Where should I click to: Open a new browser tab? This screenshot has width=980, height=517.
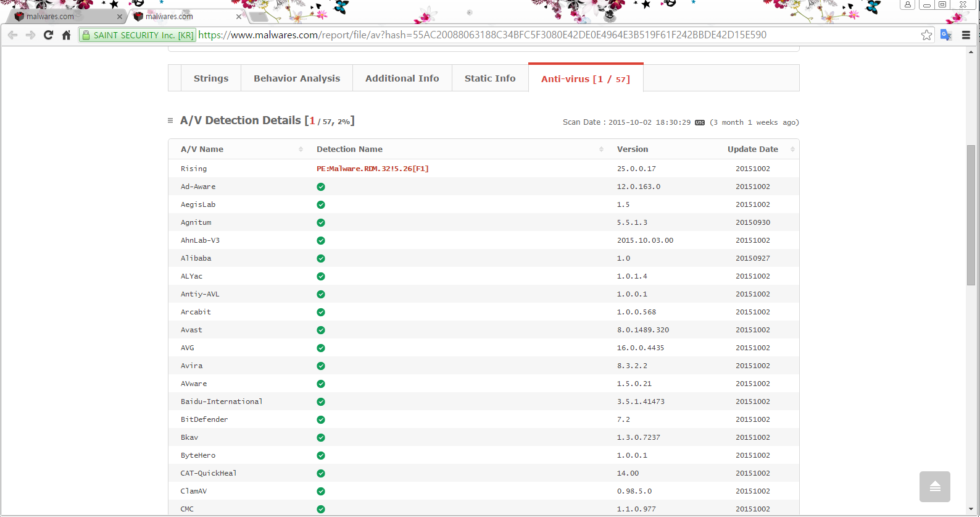point(259,17)
